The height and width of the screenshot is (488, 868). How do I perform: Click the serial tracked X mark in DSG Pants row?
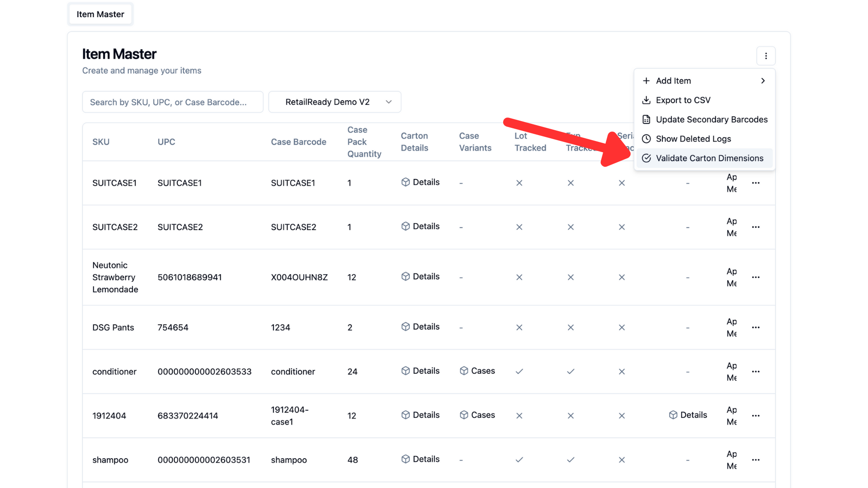tap(622, 328)
